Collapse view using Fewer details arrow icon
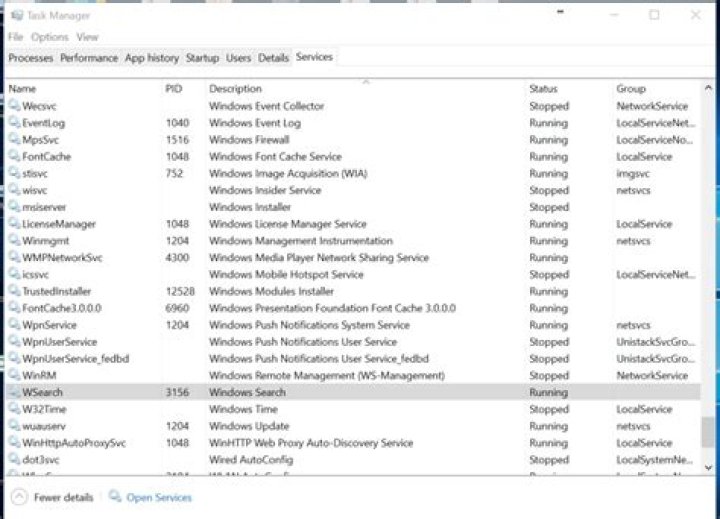This screenshot has width=720, height=519. [x=19, y=497]
